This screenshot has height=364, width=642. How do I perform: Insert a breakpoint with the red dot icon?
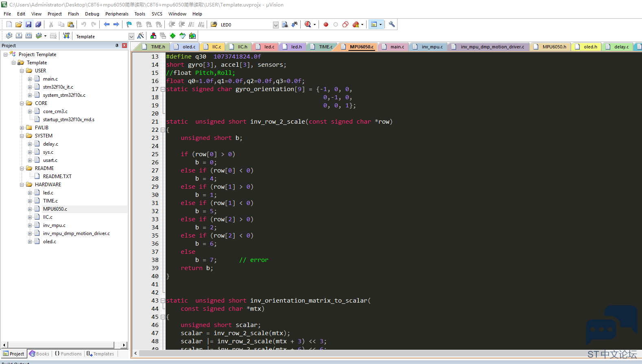coord(326,24)
